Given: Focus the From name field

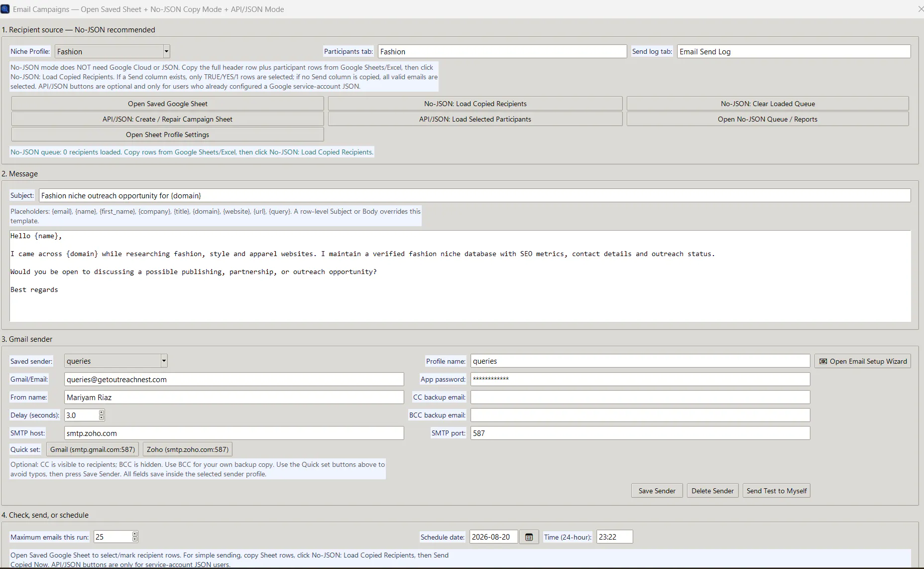Looking at the screenshot, I should (x=234, y=397).
